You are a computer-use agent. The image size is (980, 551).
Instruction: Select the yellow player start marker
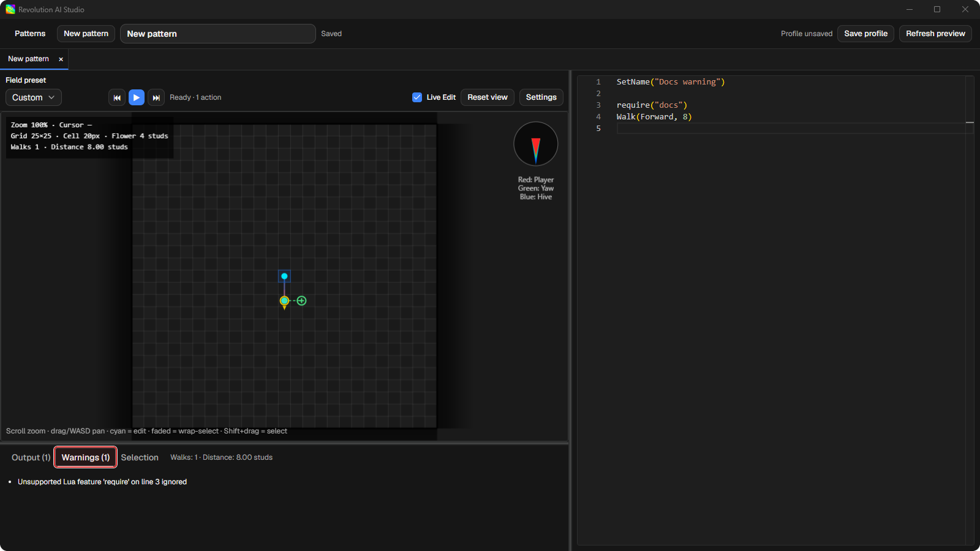284,301
